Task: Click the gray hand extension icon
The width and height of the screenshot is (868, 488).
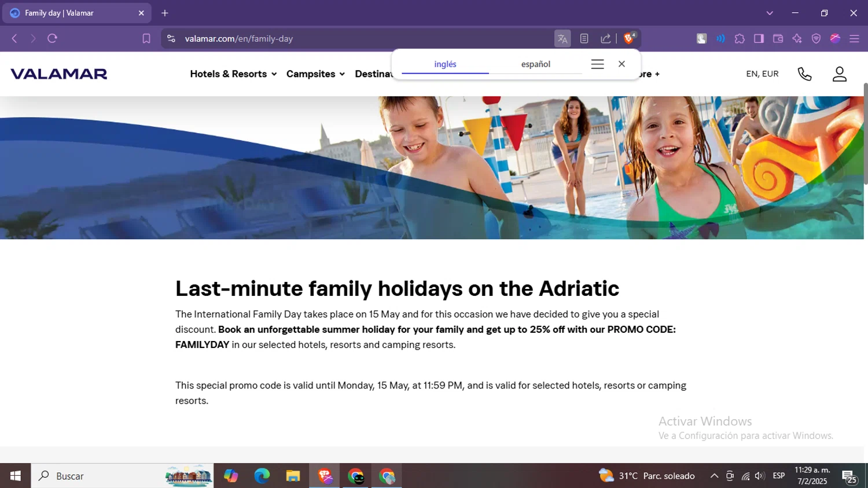Action: 701,39
